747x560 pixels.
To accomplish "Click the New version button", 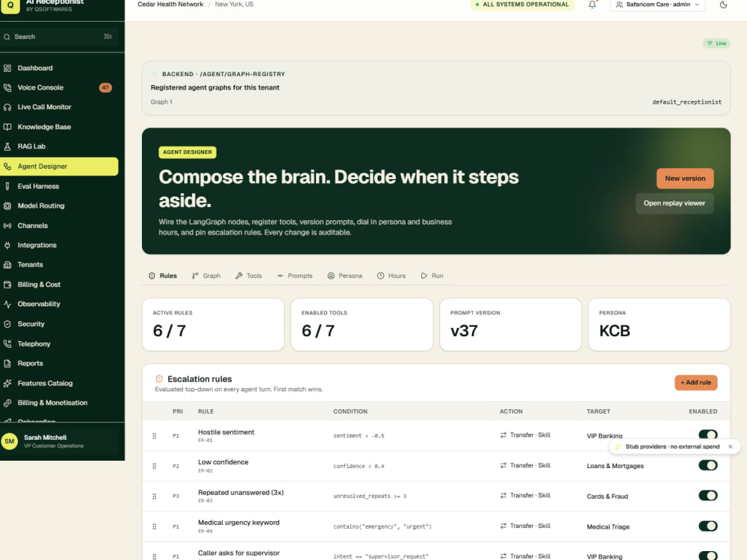I will pos(685,178).
